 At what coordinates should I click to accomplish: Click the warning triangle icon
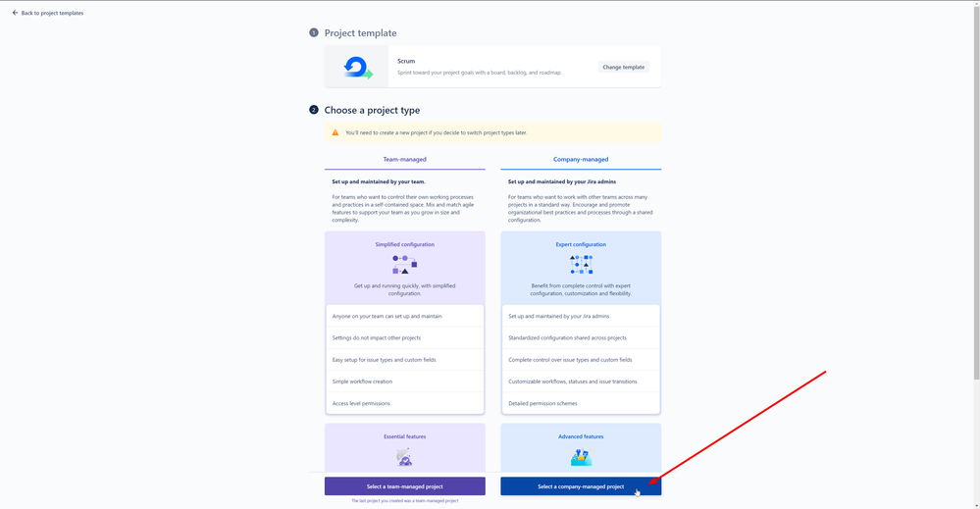tap(335, 132)
